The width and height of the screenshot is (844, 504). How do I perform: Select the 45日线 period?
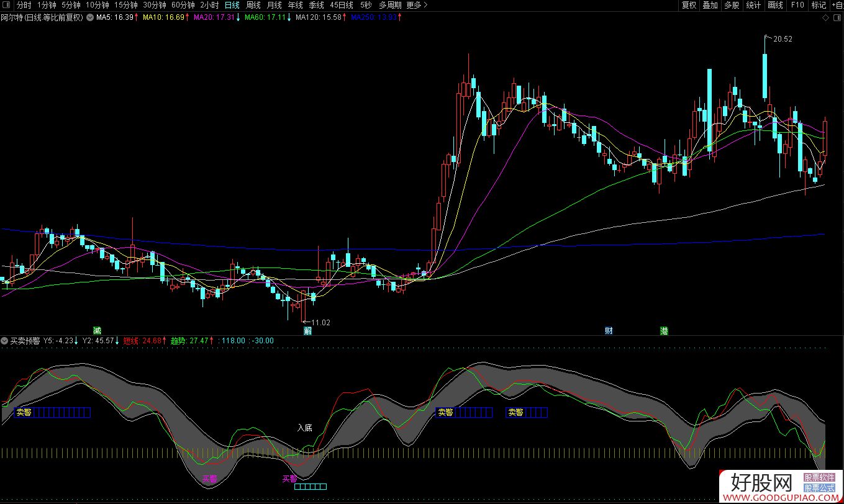click(x=342, y=5)
